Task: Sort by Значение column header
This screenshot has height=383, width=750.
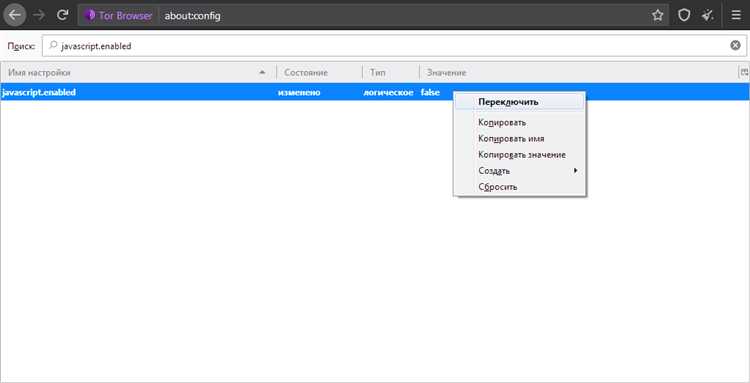Action: point(579,73)
